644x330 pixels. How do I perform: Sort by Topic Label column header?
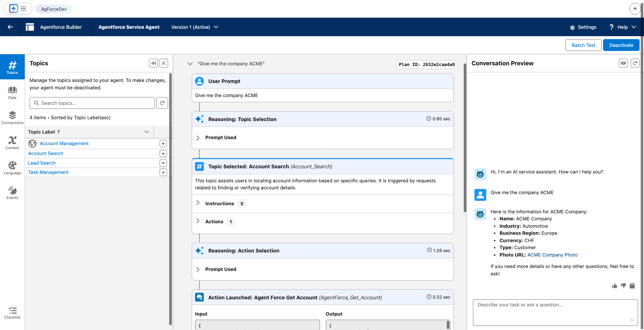pos(44,132)
